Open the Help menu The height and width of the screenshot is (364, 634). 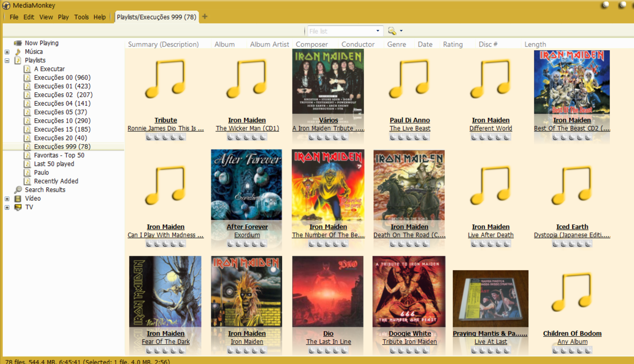pyautogui.click(x=100, y=17)
